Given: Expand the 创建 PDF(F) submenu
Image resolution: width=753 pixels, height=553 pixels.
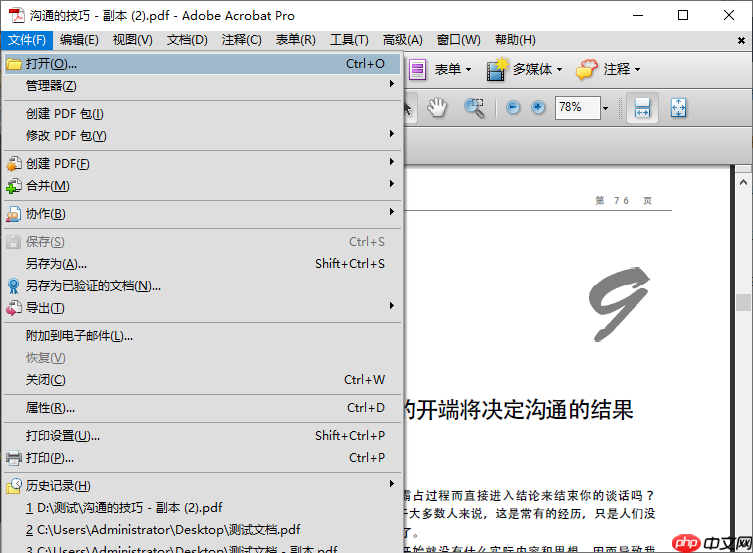Looking at the screenshot, I should [58, 163].
